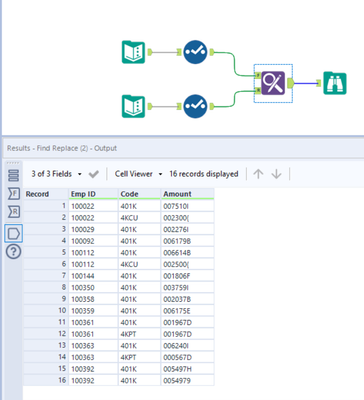Select the Find Replace tool node
Viewport: 364px width, 400px height.
click(273, 83)
